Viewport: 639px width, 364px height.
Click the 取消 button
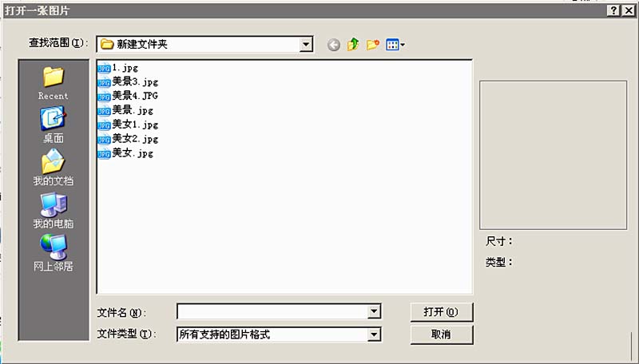442,334
